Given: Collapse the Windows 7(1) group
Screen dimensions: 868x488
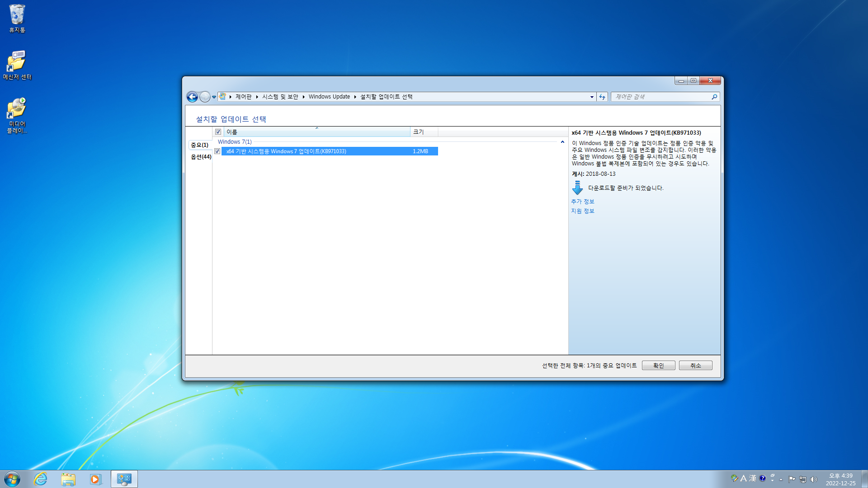Looking at the screenshot, I should tap(562, 142).
